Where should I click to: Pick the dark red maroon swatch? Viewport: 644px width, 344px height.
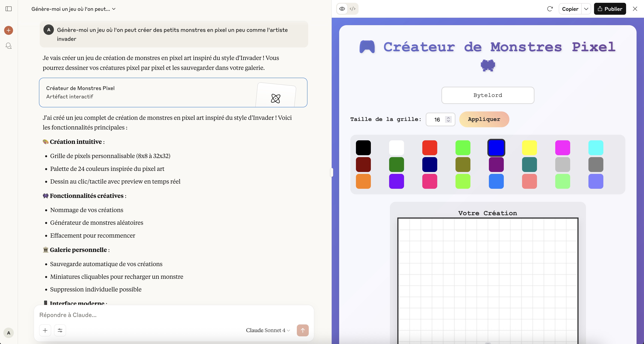pos(363,164)
